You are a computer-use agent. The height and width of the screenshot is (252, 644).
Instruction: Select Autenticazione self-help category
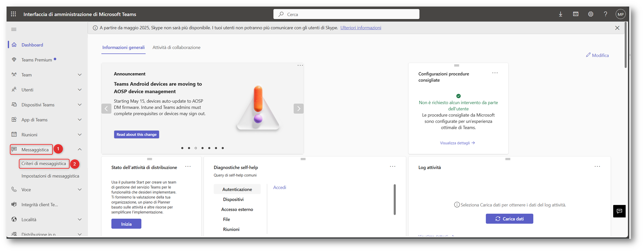[x=237, y=189]
